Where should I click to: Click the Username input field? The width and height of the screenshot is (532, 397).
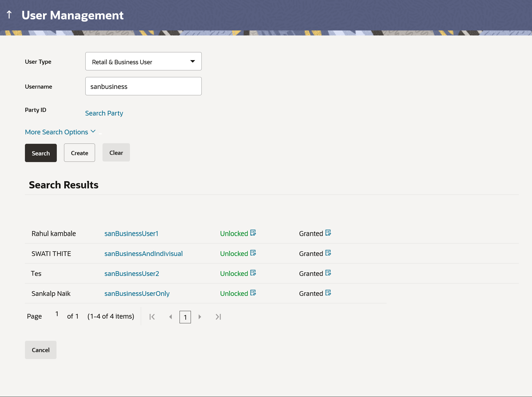coord(143,86)
